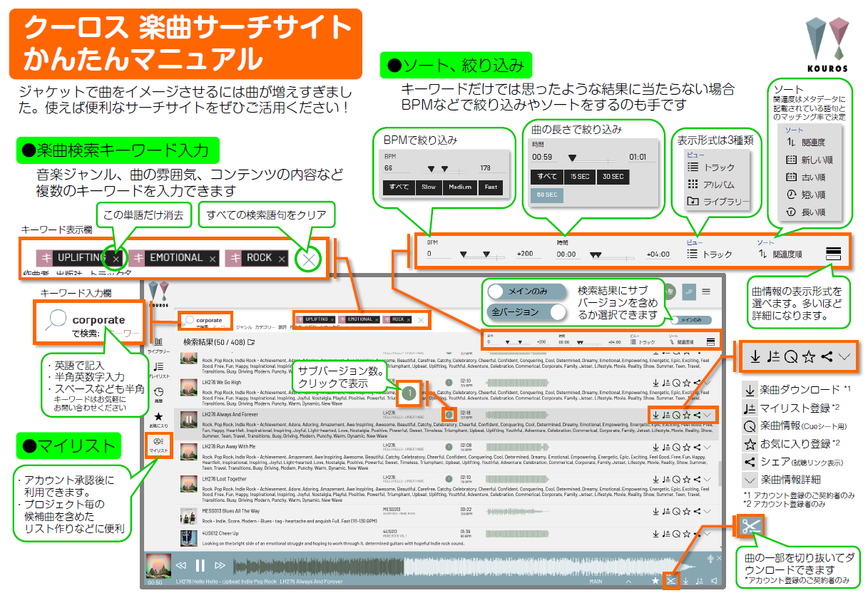Skip to the next track in the player
The height and width of the screenshot is (598, 868).
pos(220,566)
